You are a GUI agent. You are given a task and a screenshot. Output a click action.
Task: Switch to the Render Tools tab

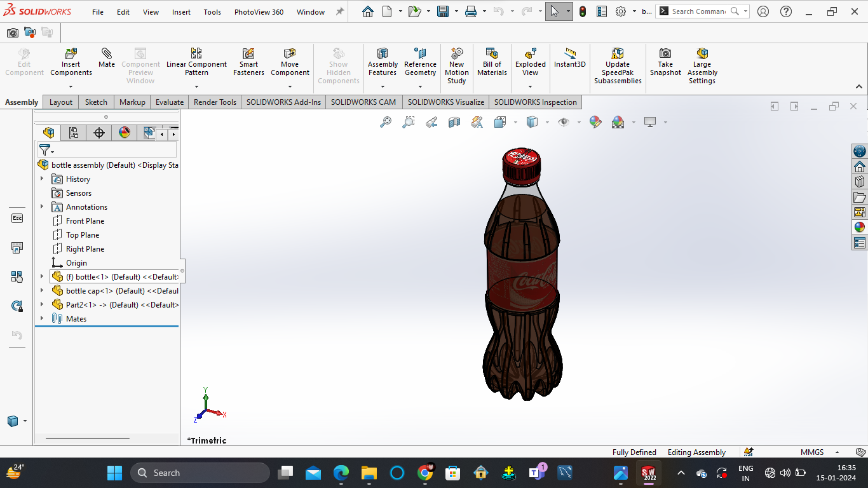pos(215,102)
